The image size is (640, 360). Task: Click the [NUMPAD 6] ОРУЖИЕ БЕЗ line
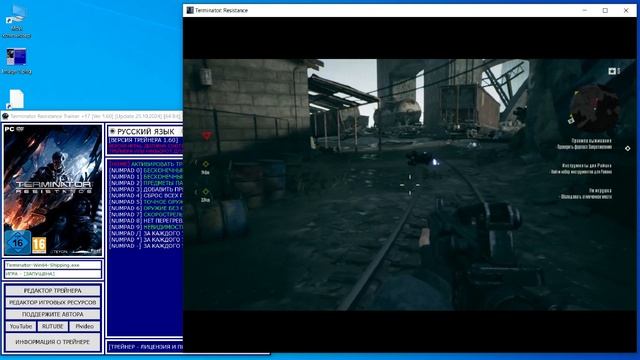coord(146,208)
